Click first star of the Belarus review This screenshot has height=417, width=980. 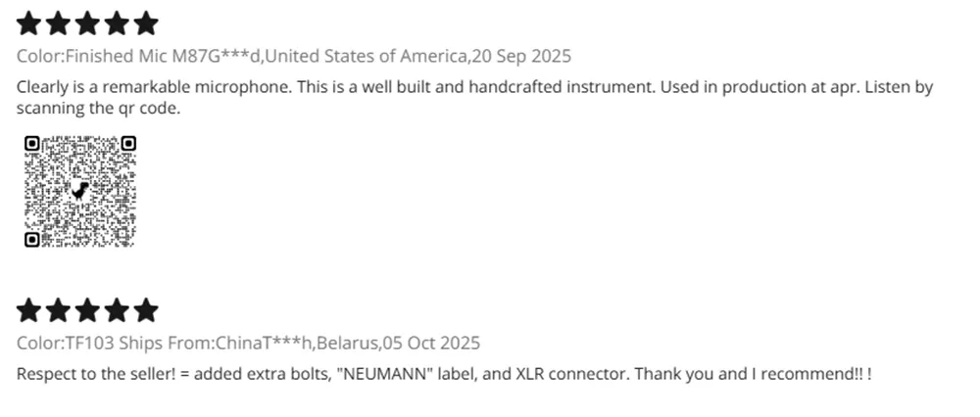[29, 310]
